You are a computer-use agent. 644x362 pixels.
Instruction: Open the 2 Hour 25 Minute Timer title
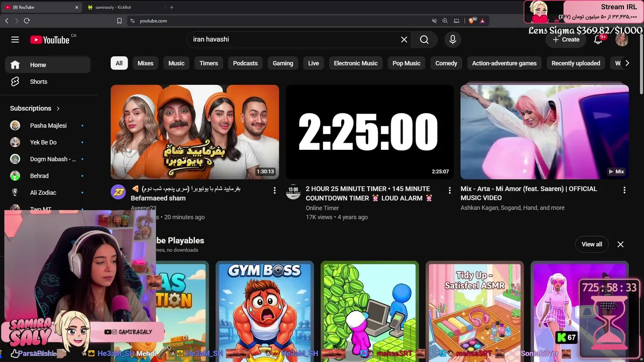point(369,194)
